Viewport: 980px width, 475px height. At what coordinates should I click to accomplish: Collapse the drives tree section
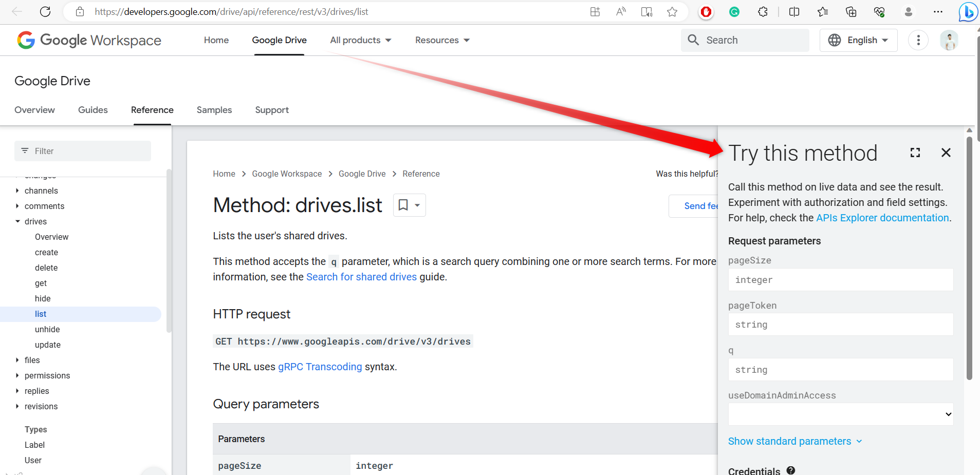point(17,221)
